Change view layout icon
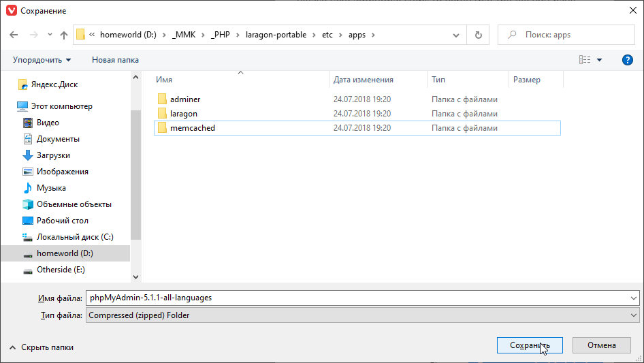Viewport: 644px width, 363px height. click(x=585, y=60)
